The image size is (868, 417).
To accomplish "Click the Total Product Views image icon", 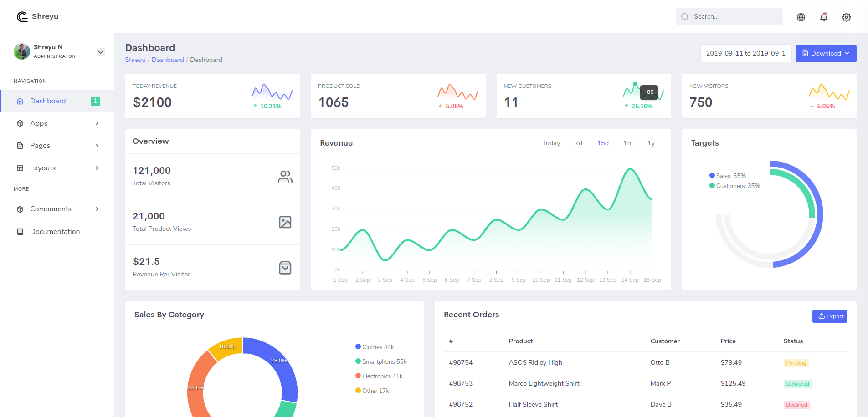I will click(285, 222).
